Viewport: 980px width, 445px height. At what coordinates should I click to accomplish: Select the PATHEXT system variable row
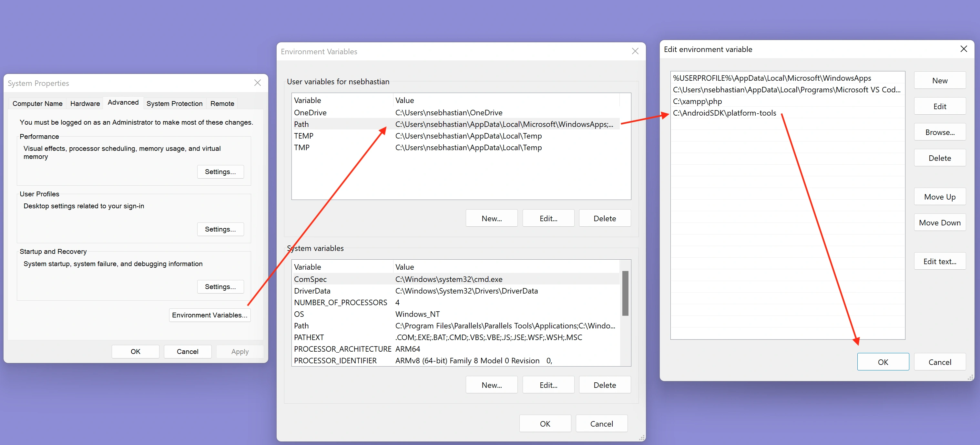pos(455,337)
